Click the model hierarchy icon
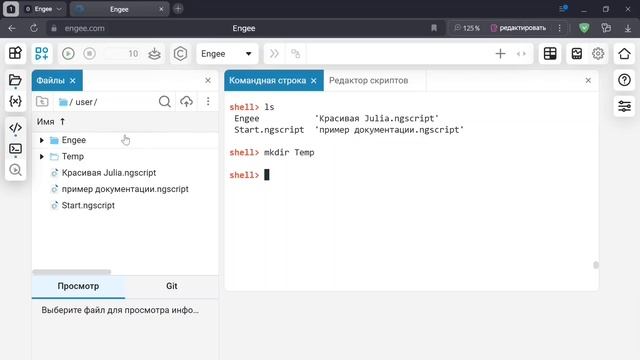640x360 pixels. (x=296, y=53)
